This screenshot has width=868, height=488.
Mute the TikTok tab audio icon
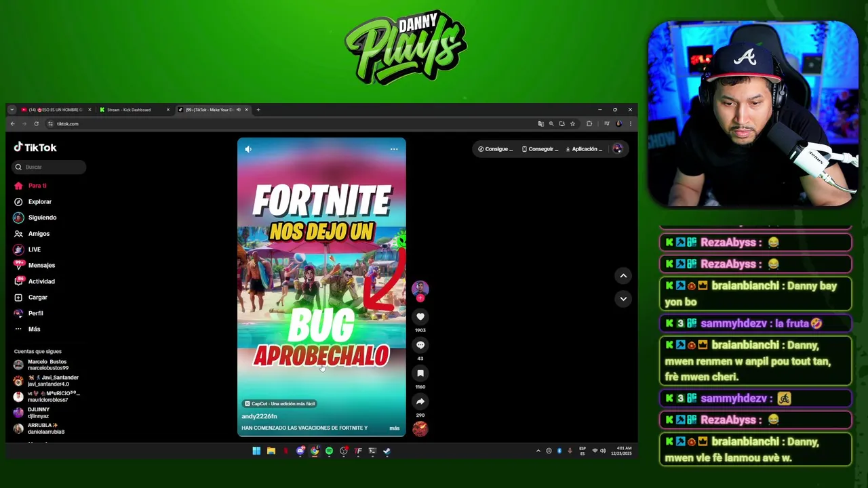[238, 110]
